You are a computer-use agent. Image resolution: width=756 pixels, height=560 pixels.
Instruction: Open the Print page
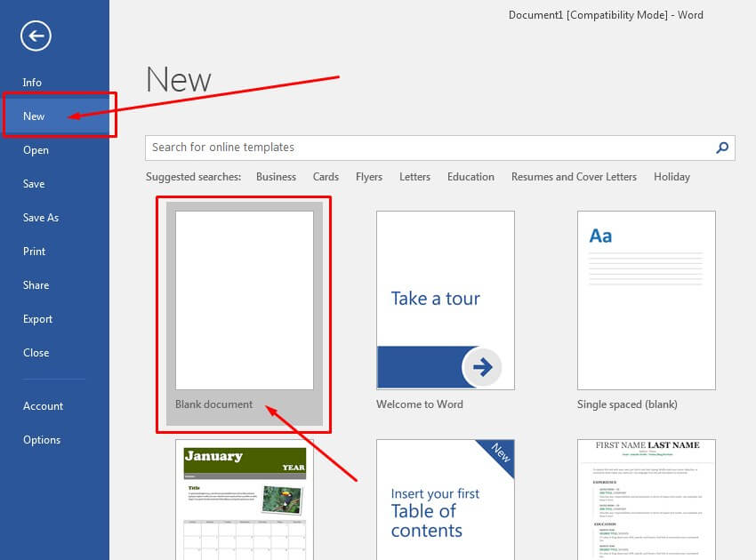(35, 252)
